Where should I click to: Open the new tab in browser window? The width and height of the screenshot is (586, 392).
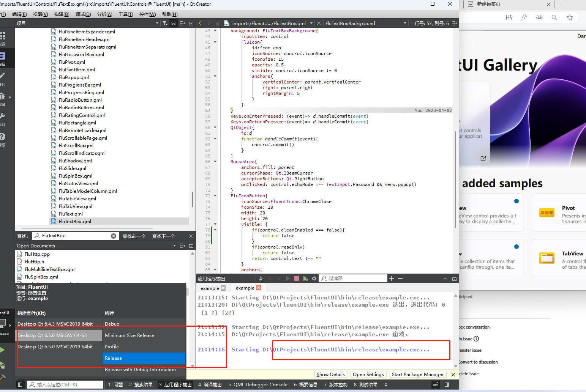tap(561, 4)
